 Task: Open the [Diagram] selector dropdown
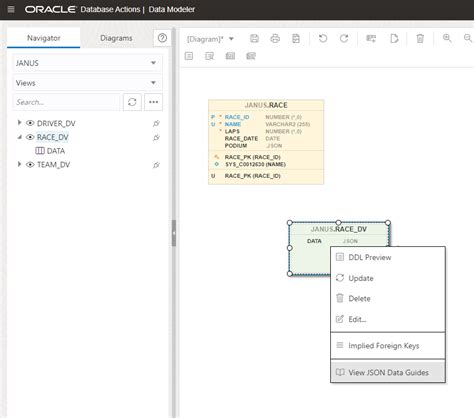210,39
